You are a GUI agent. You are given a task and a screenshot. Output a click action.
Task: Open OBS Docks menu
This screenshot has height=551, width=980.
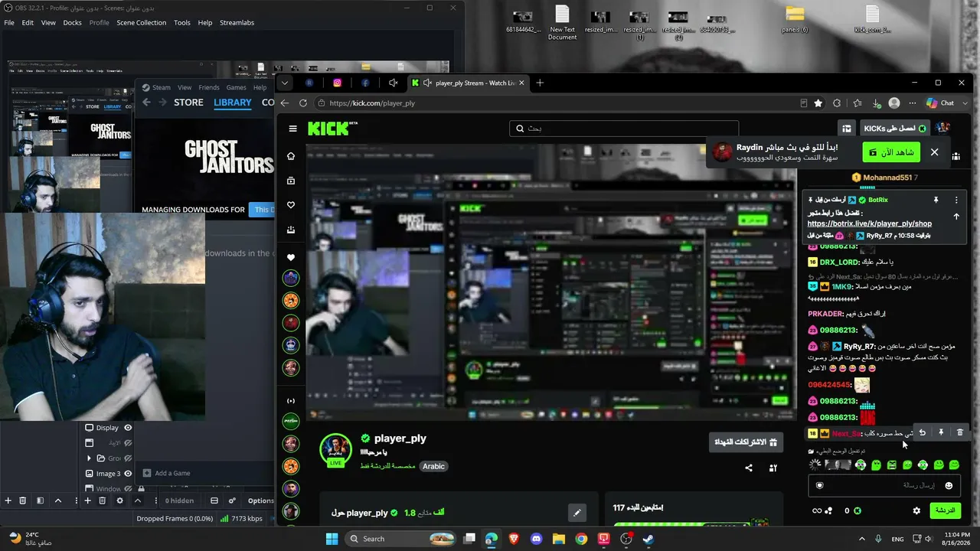(73, 22)
